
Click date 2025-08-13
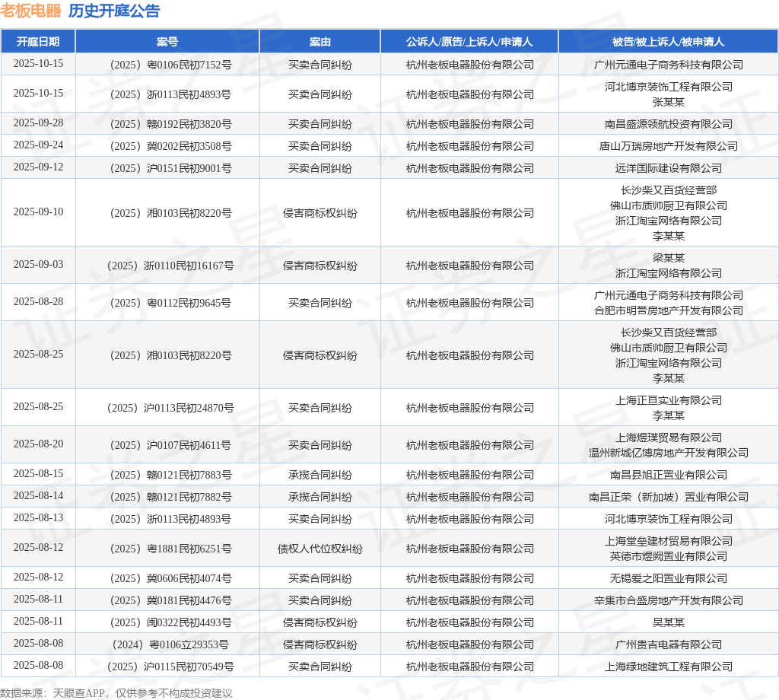(38, 517)
